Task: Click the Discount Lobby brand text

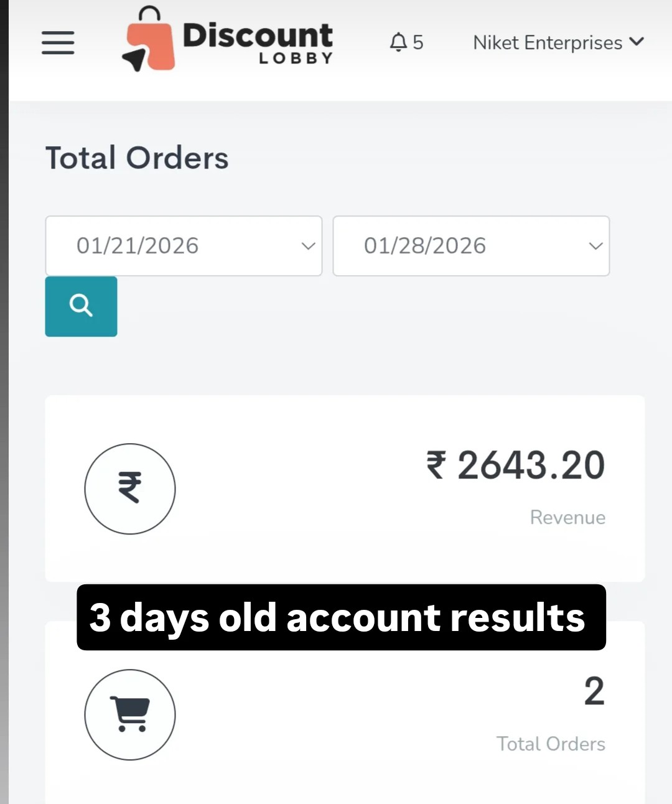Action: (258, 41)
